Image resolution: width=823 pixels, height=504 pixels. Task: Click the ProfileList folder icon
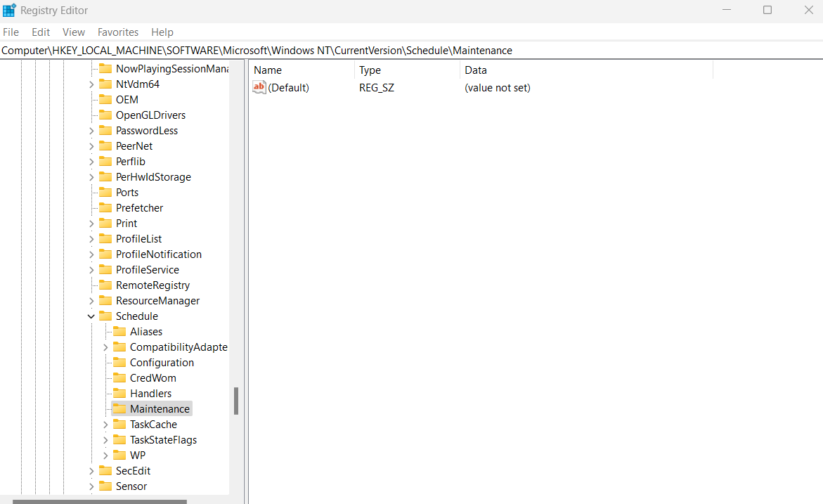[105, 239]
